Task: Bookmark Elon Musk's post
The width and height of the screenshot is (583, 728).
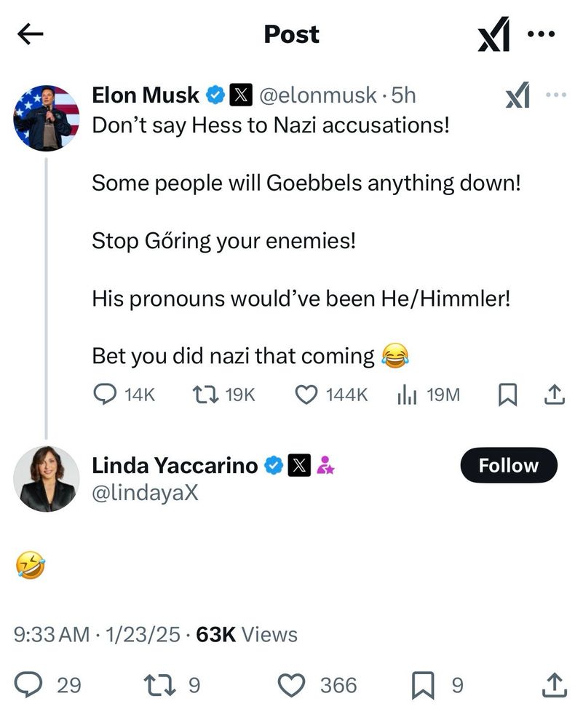Action: click(507, 395)
